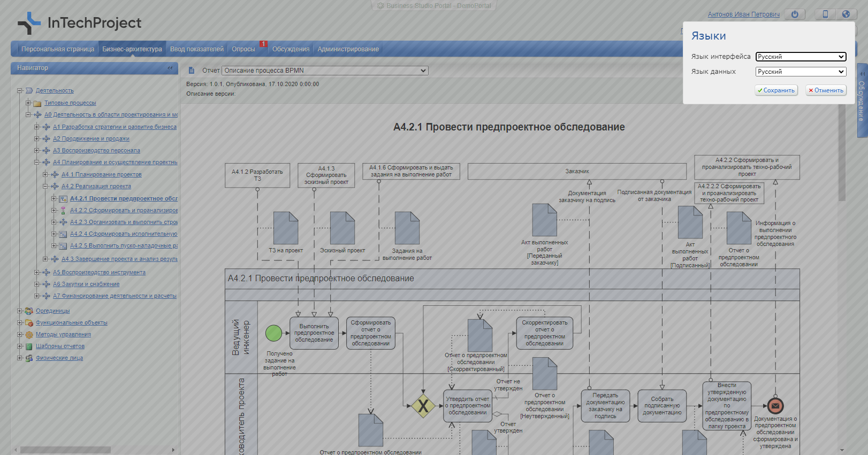
Task: Click the Методы управления icon
Action: 29,335
